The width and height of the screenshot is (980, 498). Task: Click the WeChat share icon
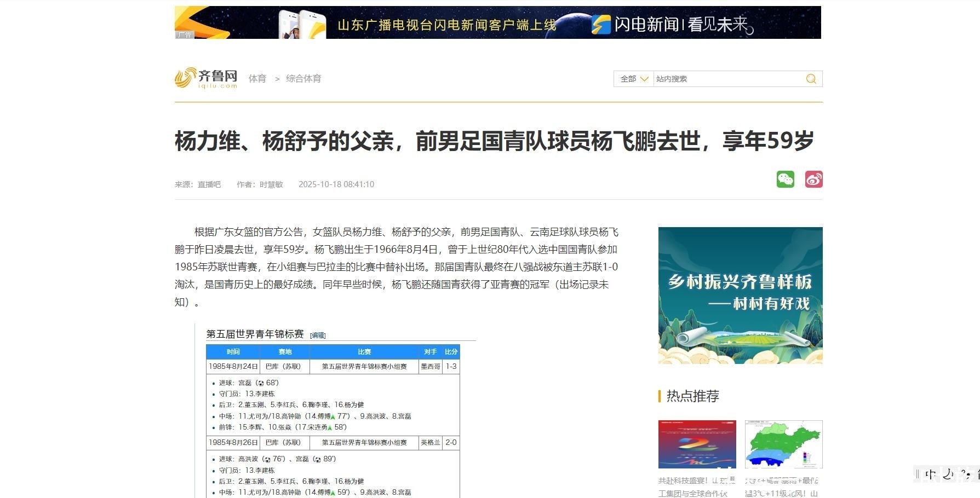(x=785, y=179)
